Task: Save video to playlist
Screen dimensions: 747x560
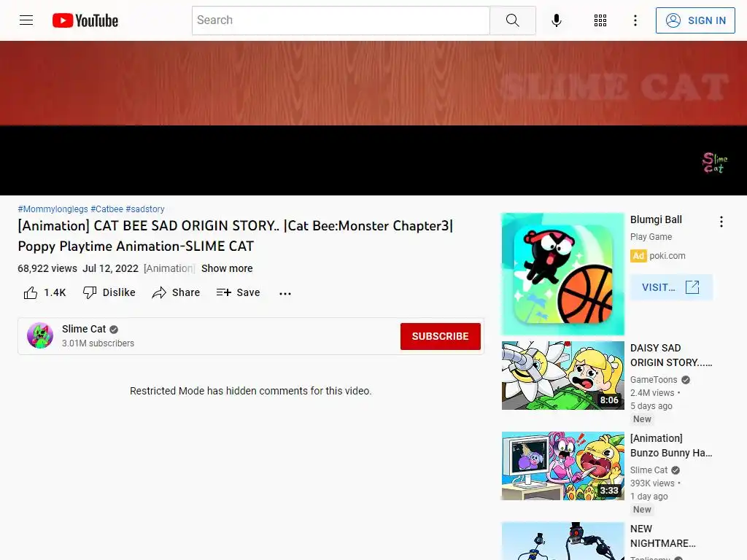Action: 238,292
